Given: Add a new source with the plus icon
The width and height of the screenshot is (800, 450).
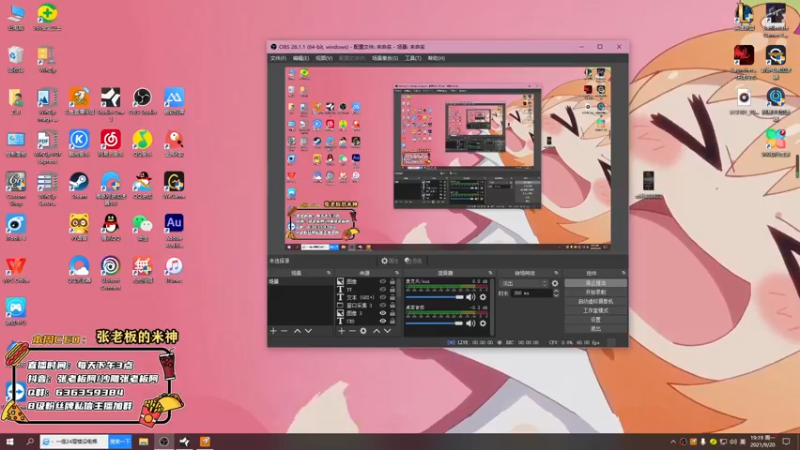Looking at the screenshot, I should pos(341,331).
